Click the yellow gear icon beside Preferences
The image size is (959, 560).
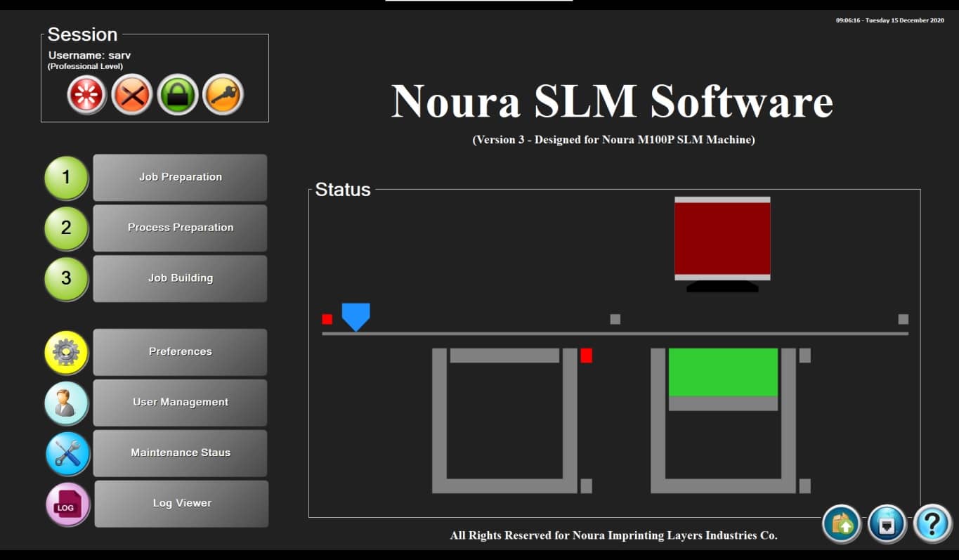pos(66,352)
